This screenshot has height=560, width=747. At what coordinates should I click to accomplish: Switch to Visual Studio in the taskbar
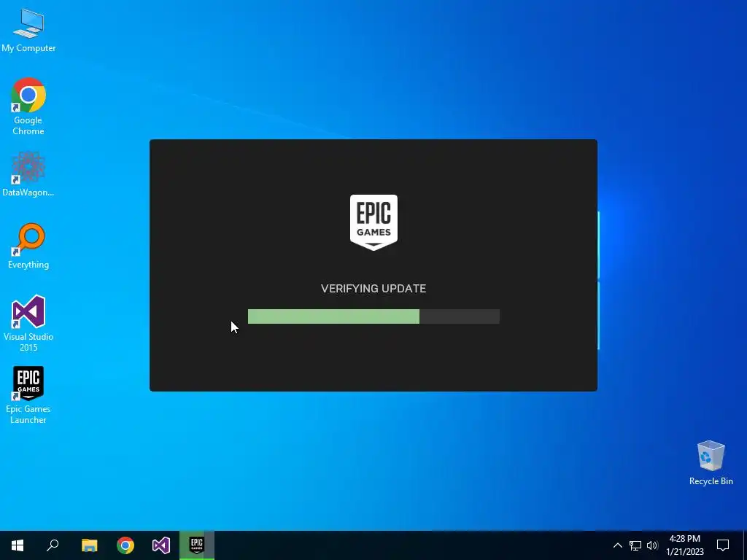pyautogui.click(x=161, y=545)
